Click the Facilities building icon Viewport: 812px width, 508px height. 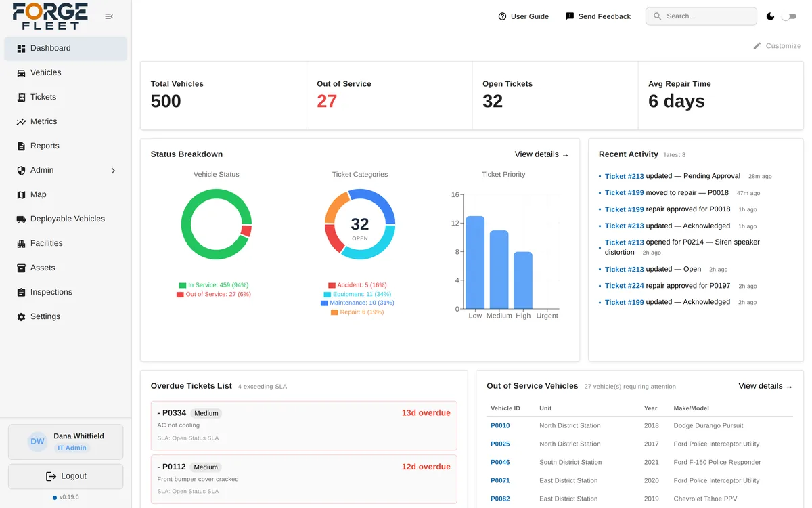point(21,244)
